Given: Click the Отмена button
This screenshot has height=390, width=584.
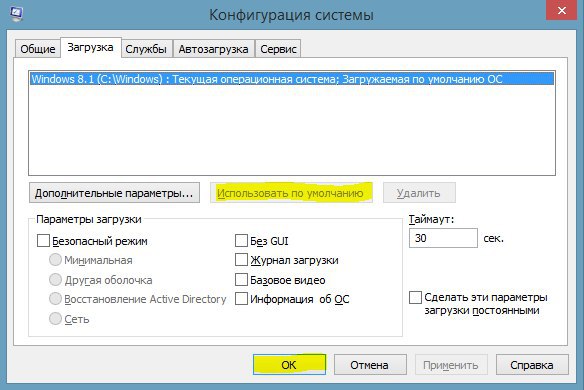Looking at the screenshot, I should tap(370, 365).
